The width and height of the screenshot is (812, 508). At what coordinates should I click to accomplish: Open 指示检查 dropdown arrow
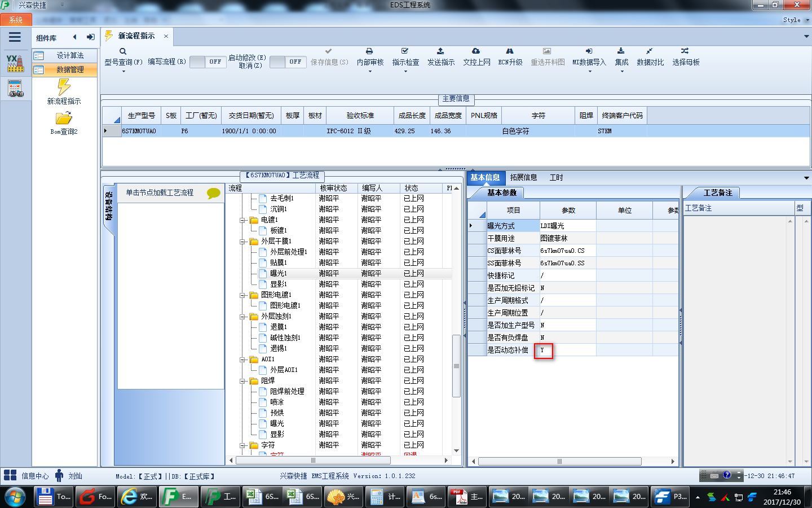click(405, 72)
